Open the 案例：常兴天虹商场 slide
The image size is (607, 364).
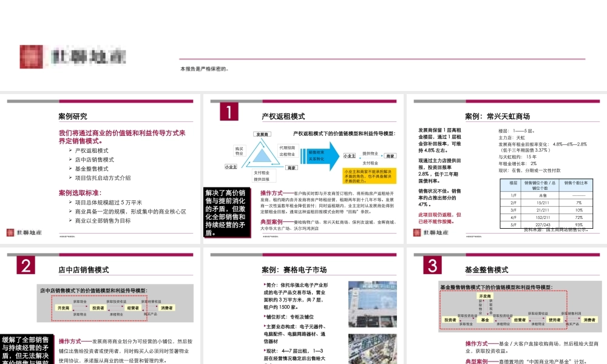point(497,116)
